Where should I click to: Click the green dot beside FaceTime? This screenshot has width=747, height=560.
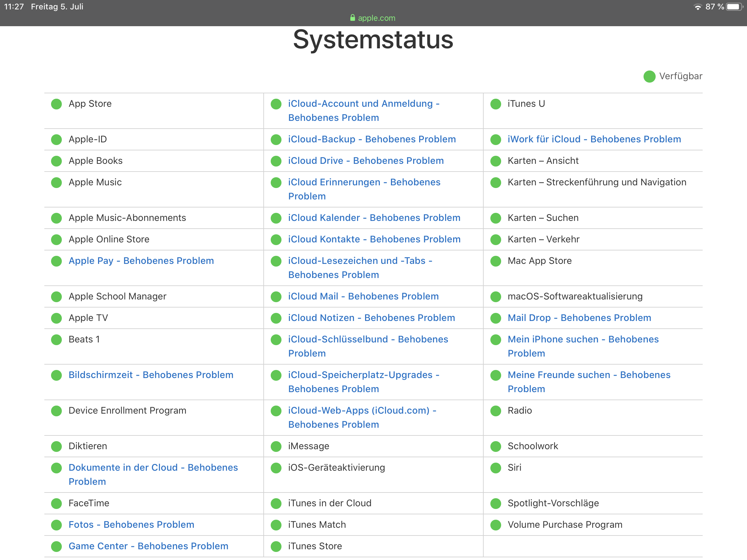coord(56,503)
